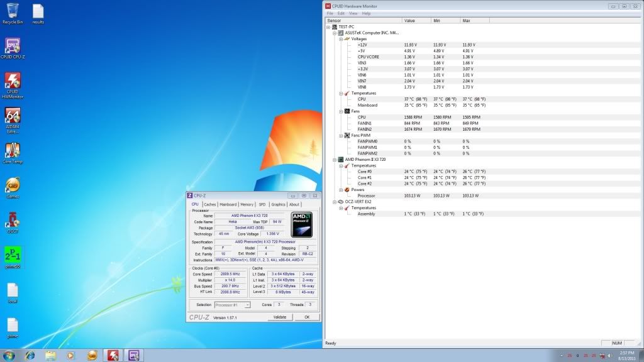Click the OK button in CPU-Z
The height and width of the screenshot is (362, 644).
(x=307, y=317)
